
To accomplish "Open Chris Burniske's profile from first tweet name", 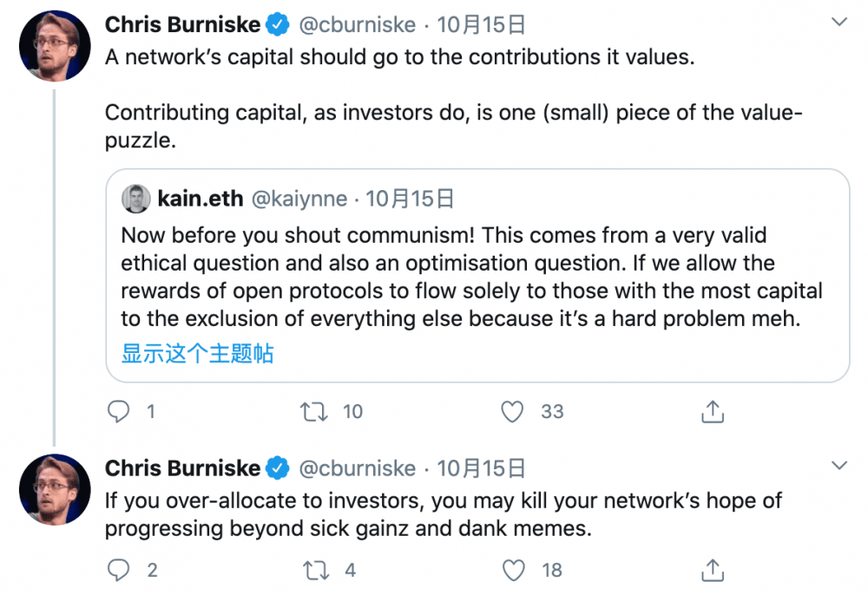I will [x=182, y=25].
